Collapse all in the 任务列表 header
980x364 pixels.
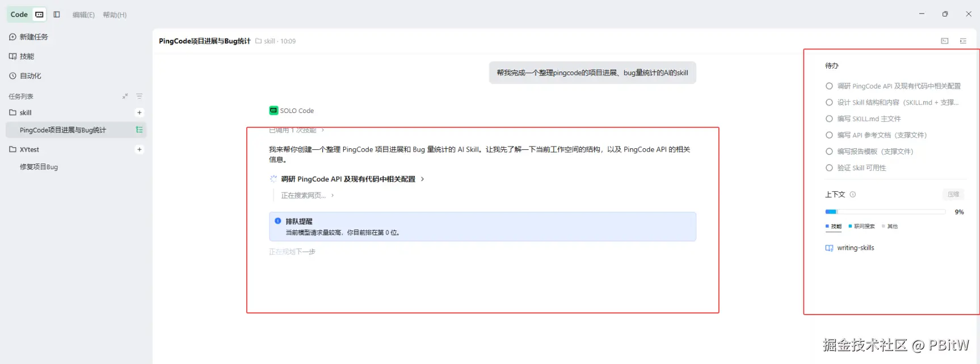tap(125, 97)
